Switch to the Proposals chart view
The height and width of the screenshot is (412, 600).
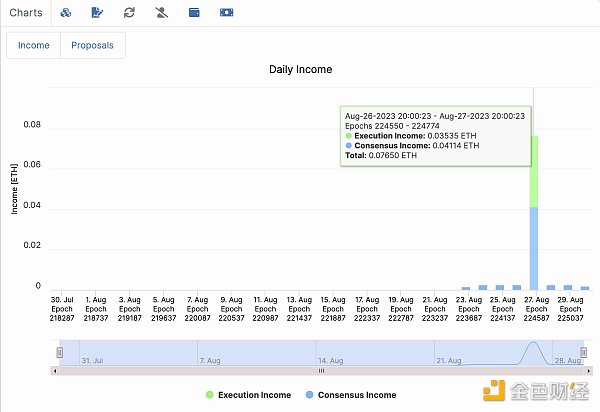92,45
